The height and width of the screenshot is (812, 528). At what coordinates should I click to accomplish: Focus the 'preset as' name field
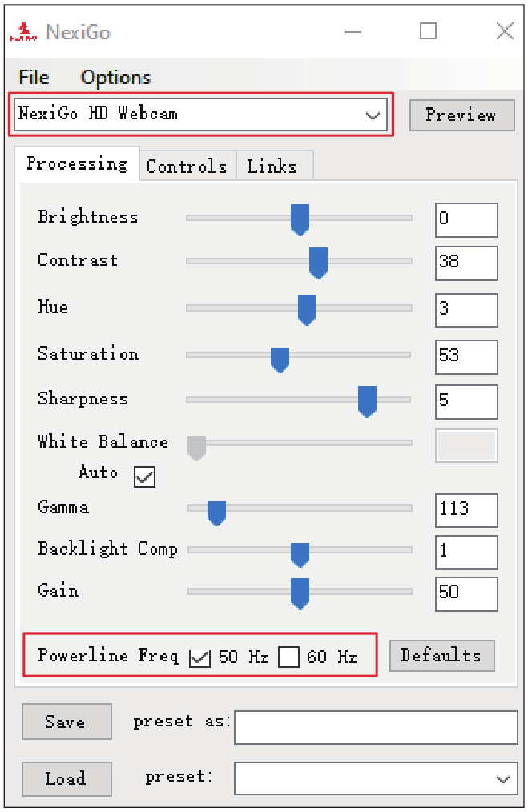tap(376, 727)
